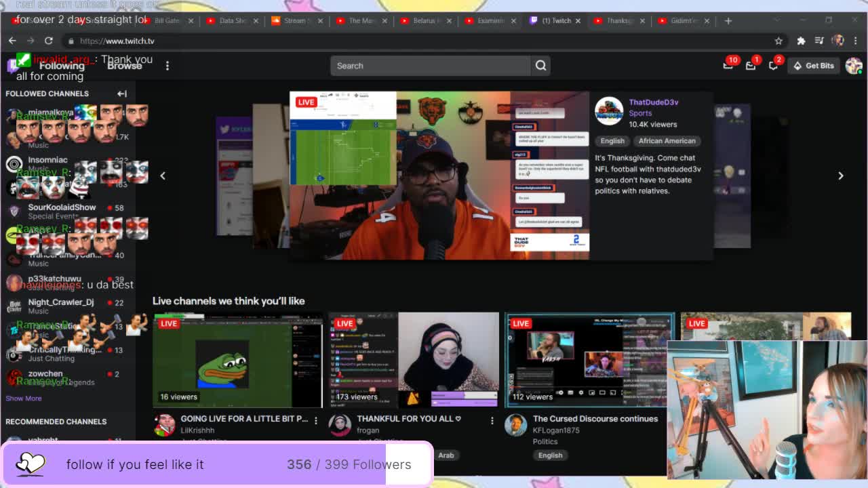Open ThatDudeD3v channel name link
This screenshot has height=488, width=868.
point(654,102)
